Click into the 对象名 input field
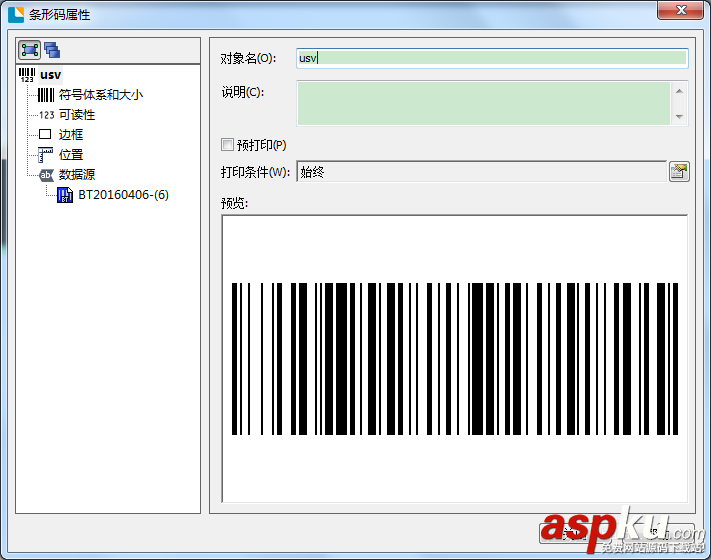Image resolution: width=711 pixels, height=560 pixels. [x=492, y=58]
